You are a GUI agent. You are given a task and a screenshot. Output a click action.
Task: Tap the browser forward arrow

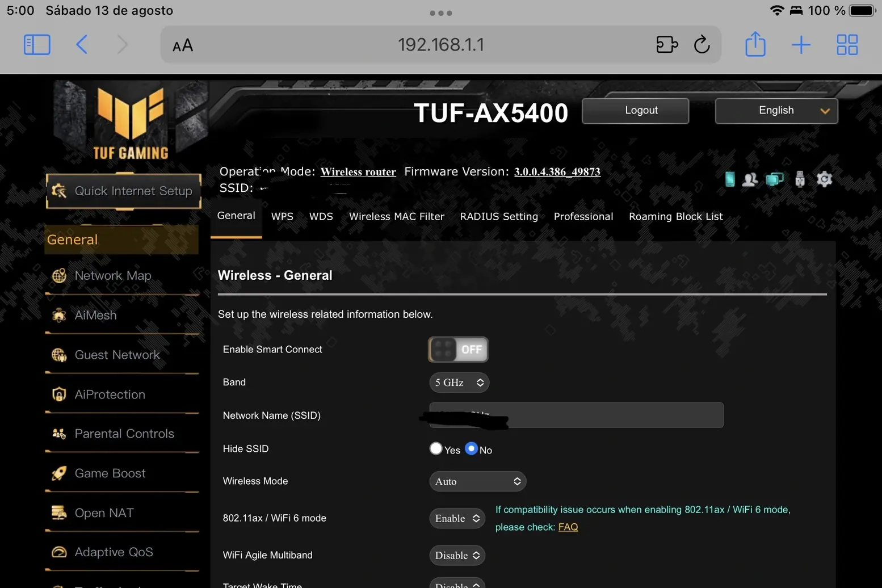click(122, 44)
